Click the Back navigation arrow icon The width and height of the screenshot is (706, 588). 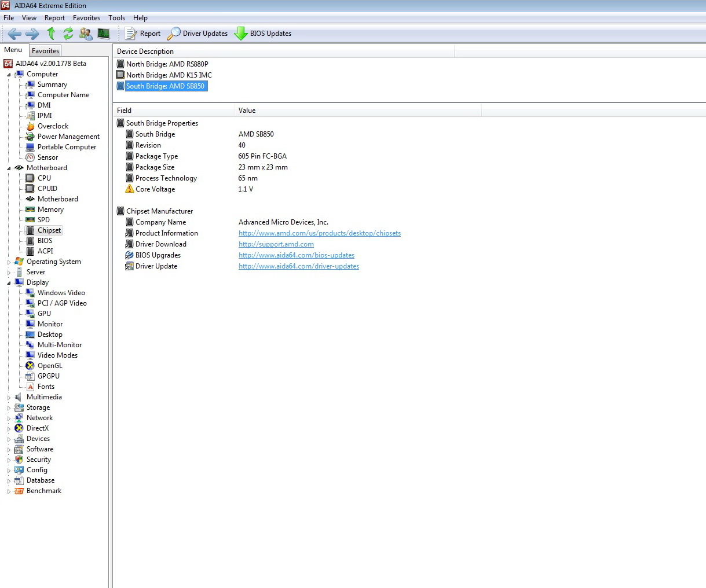[14, 34]
